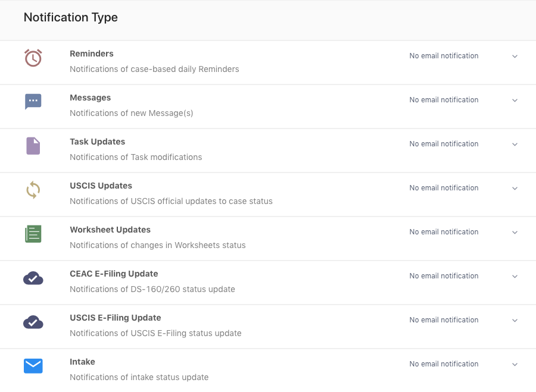Expand the Messages row chevron arrow

(515, 101)
